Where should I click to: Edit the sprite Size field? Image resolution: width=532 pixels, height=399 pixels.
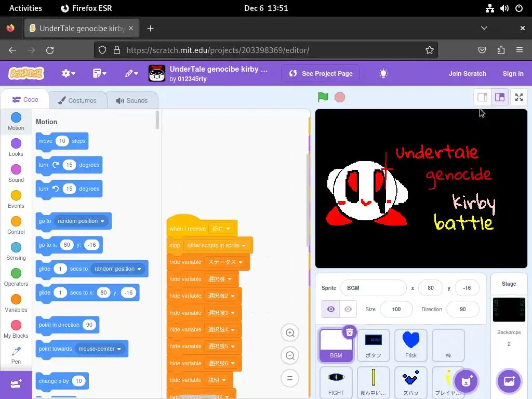point(396,309)
